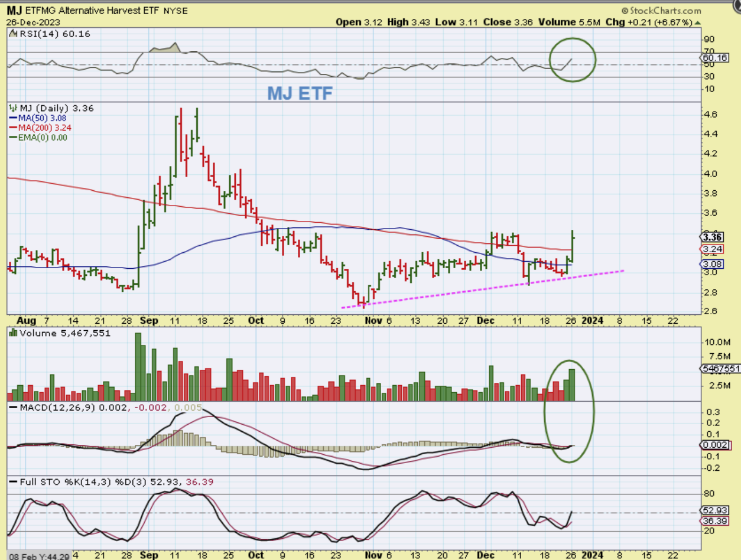The width and height of the screenshot is (741, 560).
Task: Click the RSI line-chart icon beside RSI(14)
Action: [13, 34]
